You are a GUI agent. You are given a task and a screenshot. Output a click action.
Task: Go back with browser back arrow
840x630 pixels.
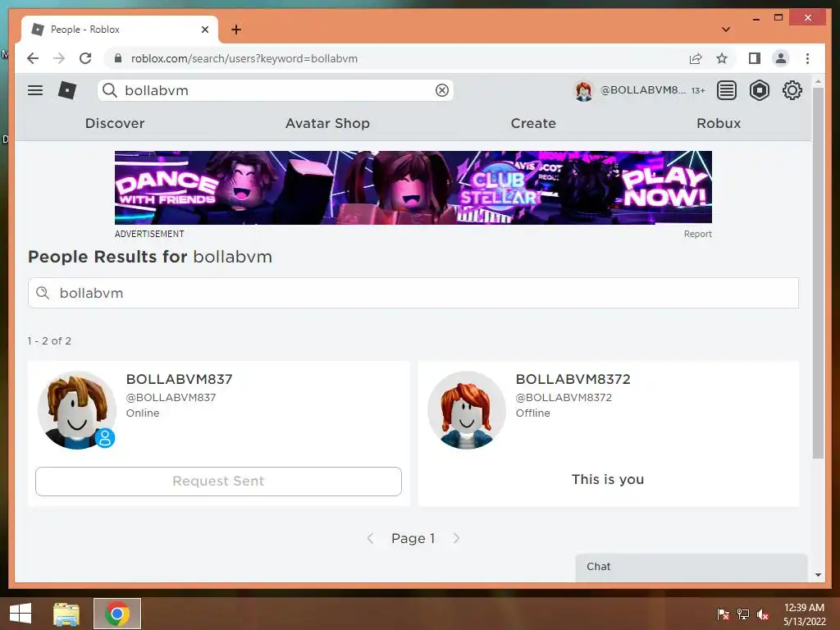pos(33,58)
